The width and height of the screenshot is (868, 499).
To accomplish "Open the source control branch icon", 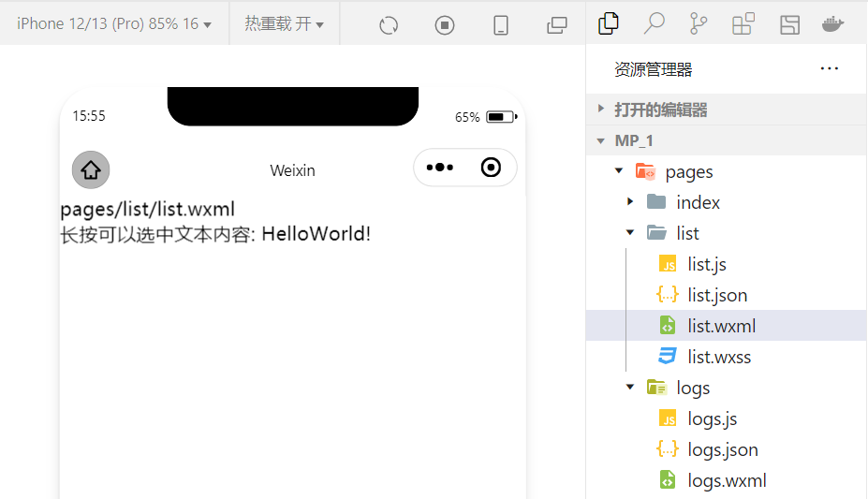I will point(699,23).
